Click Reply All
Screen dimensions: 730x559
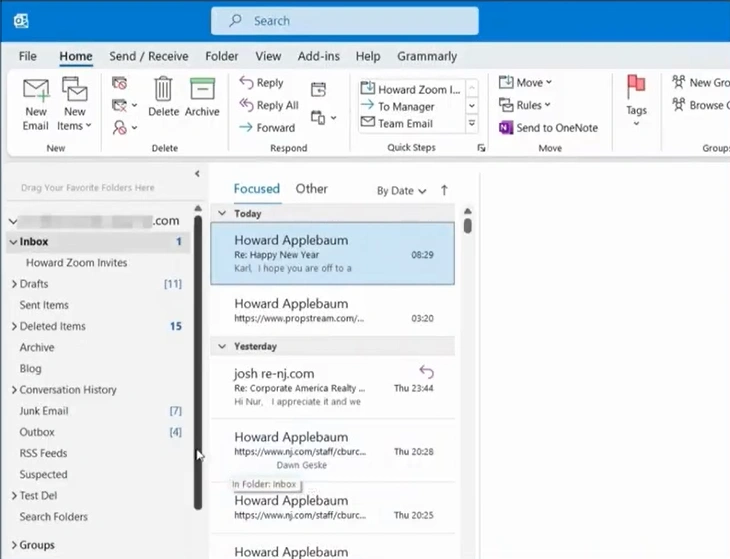tap(269, 105)
